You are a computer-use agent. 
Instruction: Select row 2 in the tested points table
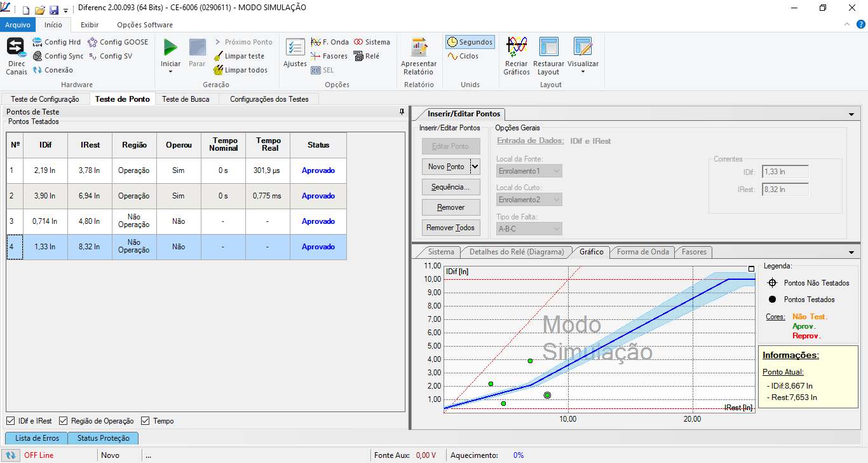click(x=177, y=196)
